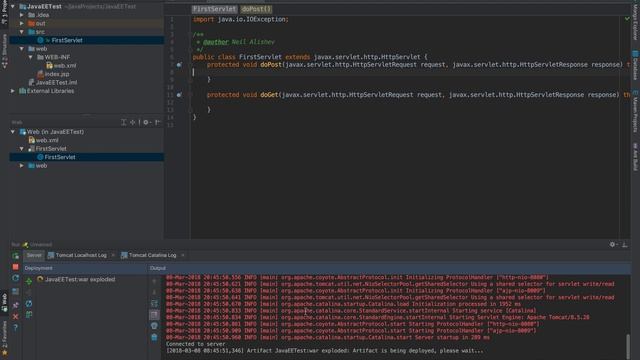The width and height of the screenshot is (640, 360).
Task: Open web.xml under WEB-INF
Action: pyautogui.click(x=61, y=66)
